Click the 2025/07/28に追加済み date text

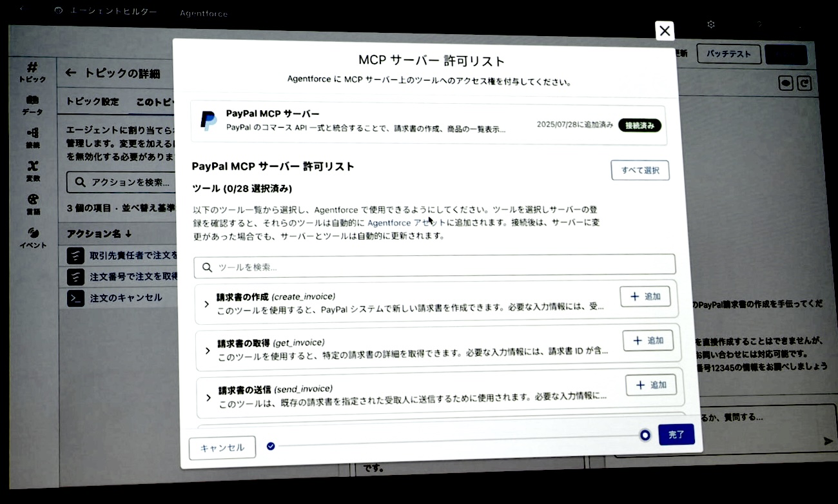[575, 124]
